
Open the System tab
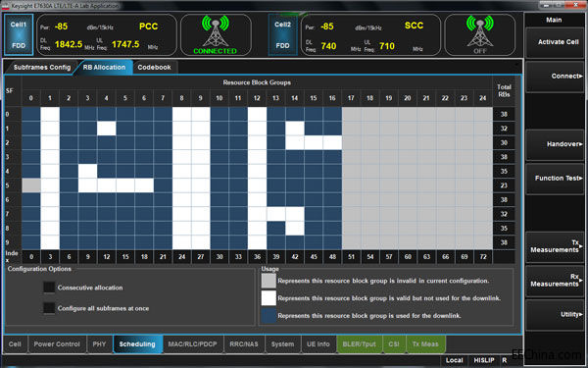point(282,344)
